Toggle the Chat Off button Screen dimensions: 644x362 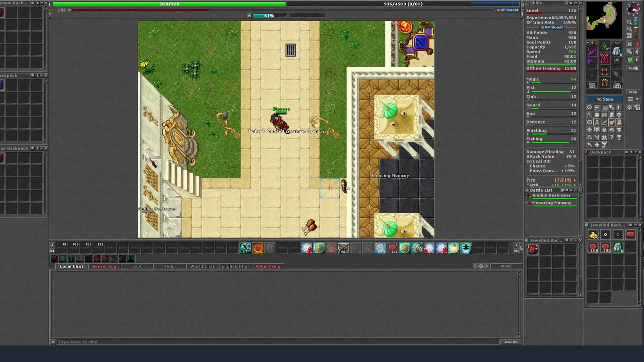coord(511,342)
